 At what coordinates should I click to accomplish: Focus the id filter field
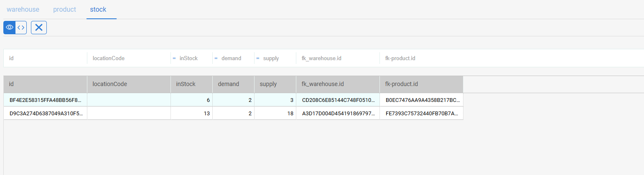46,58
